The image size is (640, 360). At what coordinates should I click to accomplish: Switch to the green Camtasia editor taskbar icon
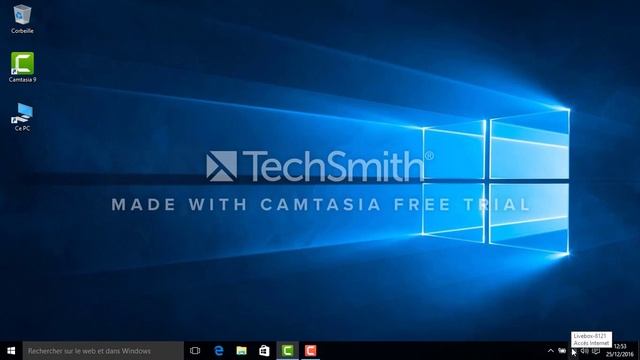[287, 351]
